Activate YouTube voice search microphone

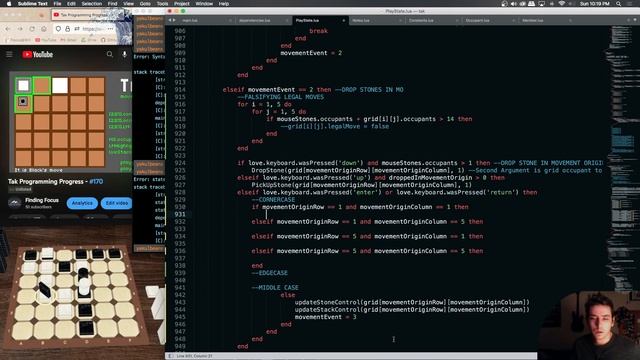pos(124,54)
